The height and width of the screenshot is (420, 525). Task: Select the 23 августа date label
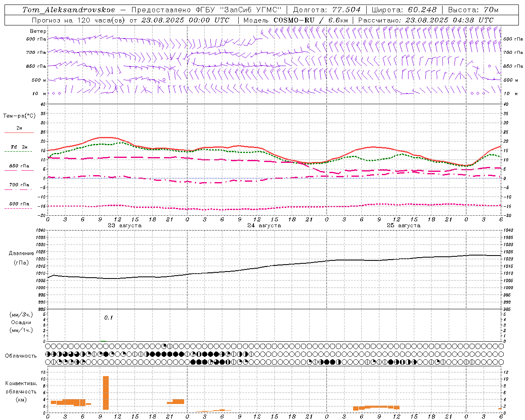click(124, 226)
